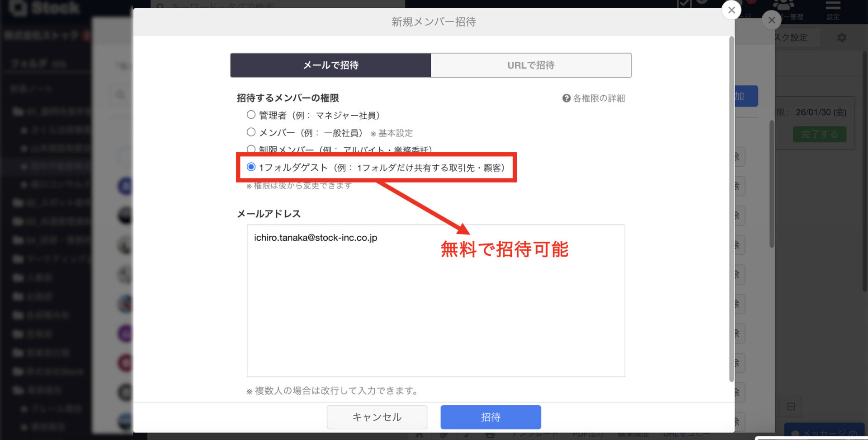Click the search magnifier in the folder panel
868x440 pixels.
pos(120,95)
